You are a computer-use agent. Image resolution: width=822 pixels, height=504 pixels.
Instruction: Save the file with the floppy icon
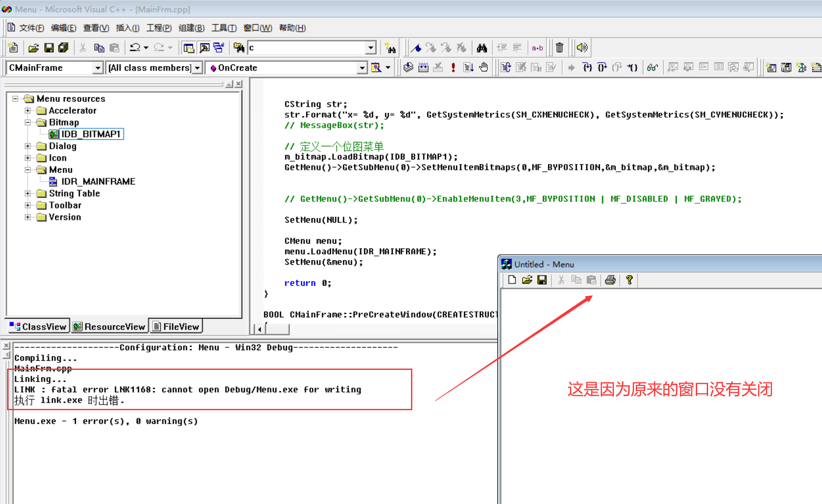click(49, 47)
